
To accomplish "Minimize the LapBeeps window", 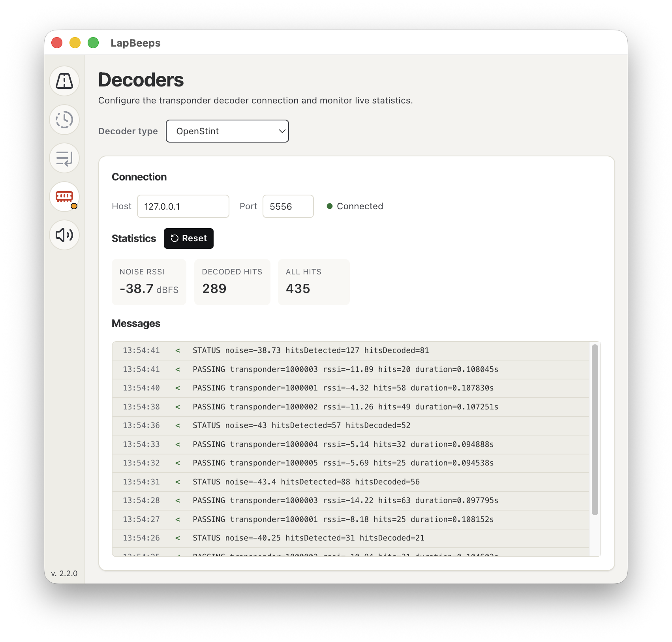I will [x=75, y=43].
